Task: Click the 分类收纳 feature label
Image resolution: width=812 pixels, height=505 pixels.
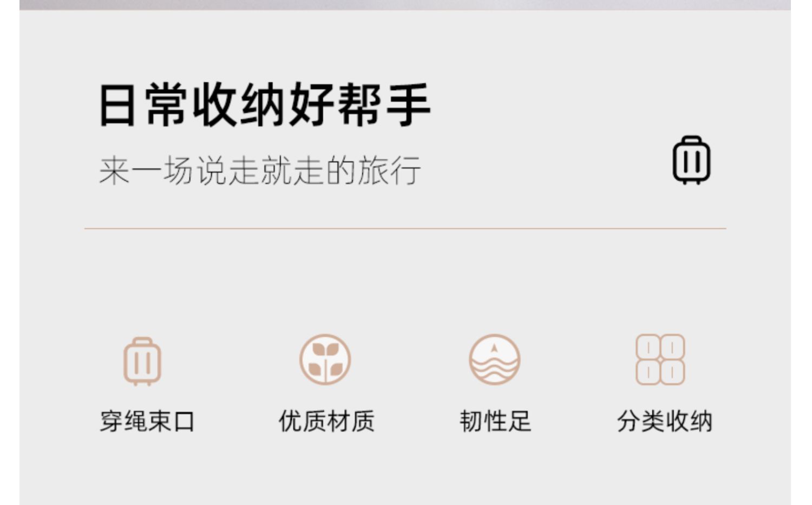Action: click(x=664, y=422)
